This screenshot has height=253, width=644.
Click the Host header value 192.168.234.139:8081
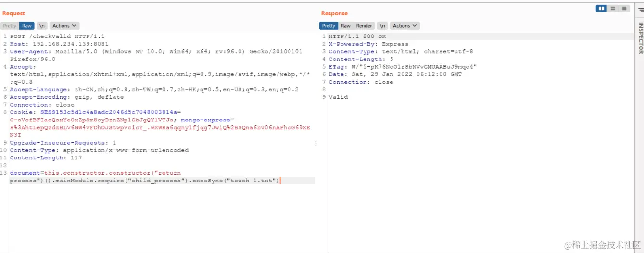pyautogui.click(x=71, y=44)
